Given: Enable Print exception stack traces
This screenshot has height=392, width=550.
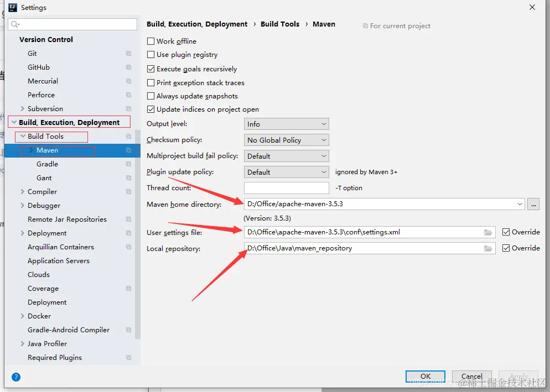Looking at the screenshot, I should point(151,83).
